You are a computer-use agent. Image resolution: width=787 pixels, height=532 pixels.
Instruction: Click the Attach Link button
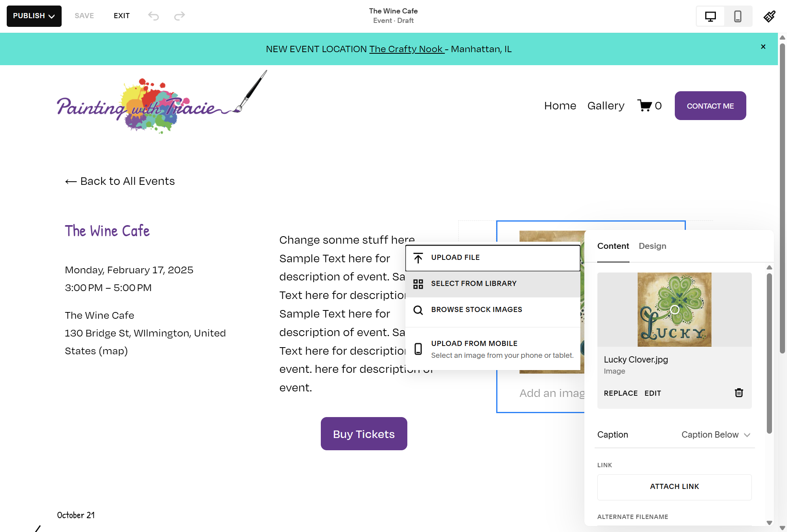coord(674,487)
